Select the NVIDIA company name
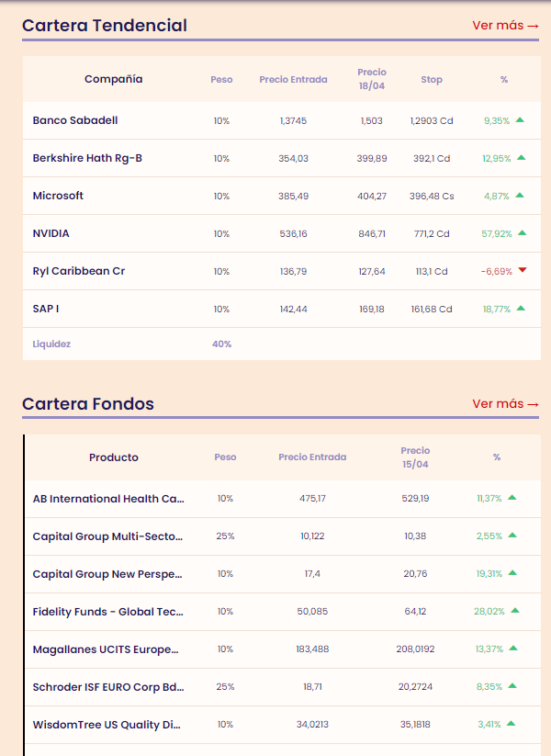 (x=51, y=233)
